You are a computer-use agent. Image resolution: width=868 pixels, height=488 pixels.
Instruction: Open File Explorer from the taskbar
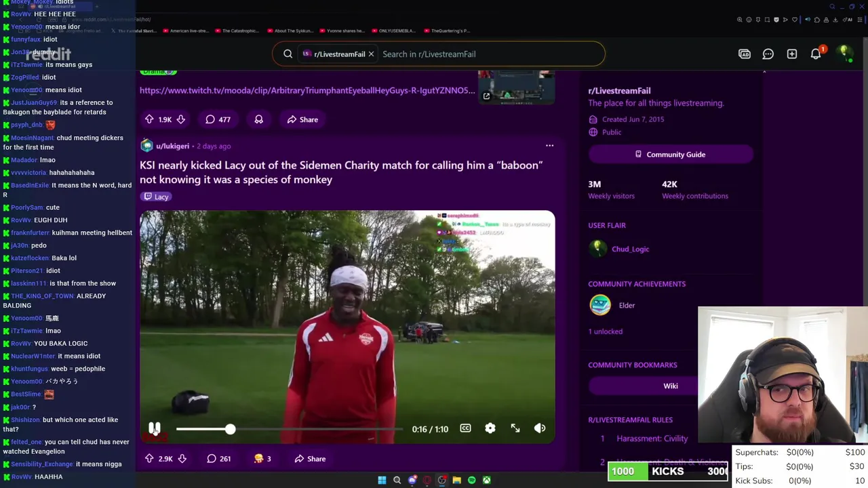pyautogui.click(x=456, y=480)
